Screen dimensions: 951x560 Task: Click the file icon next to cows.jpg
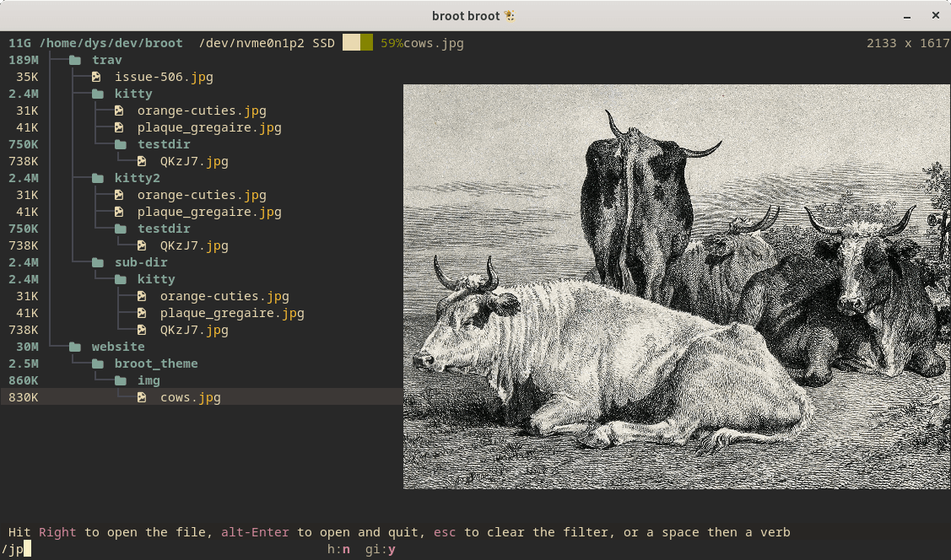(x=142, y=397)
